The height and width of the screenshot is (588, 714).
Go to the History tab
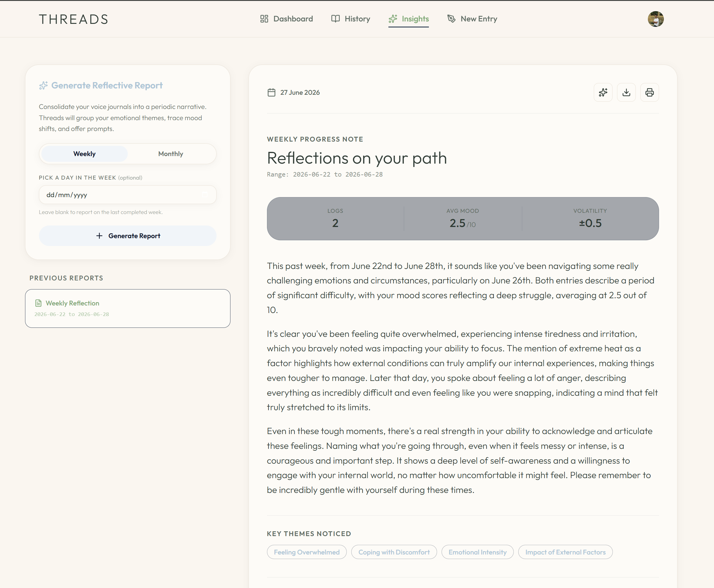350,19
